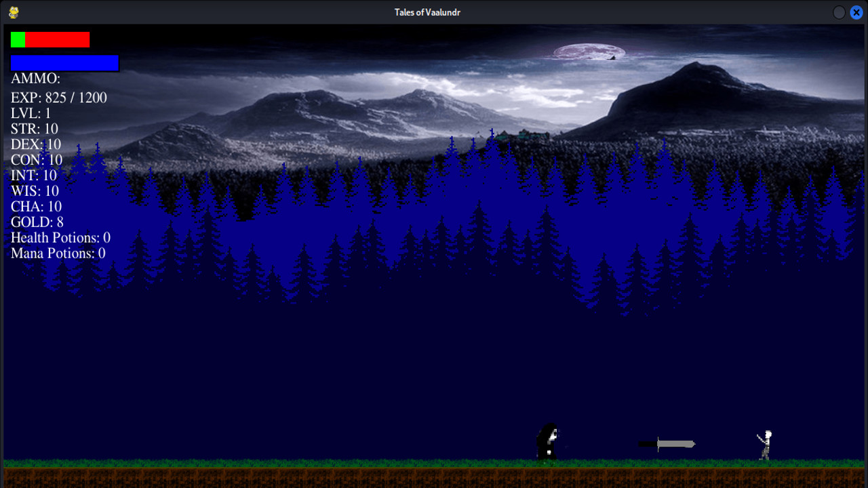
Task: Click the green portion of the health bar
Action: pos(17,39)
